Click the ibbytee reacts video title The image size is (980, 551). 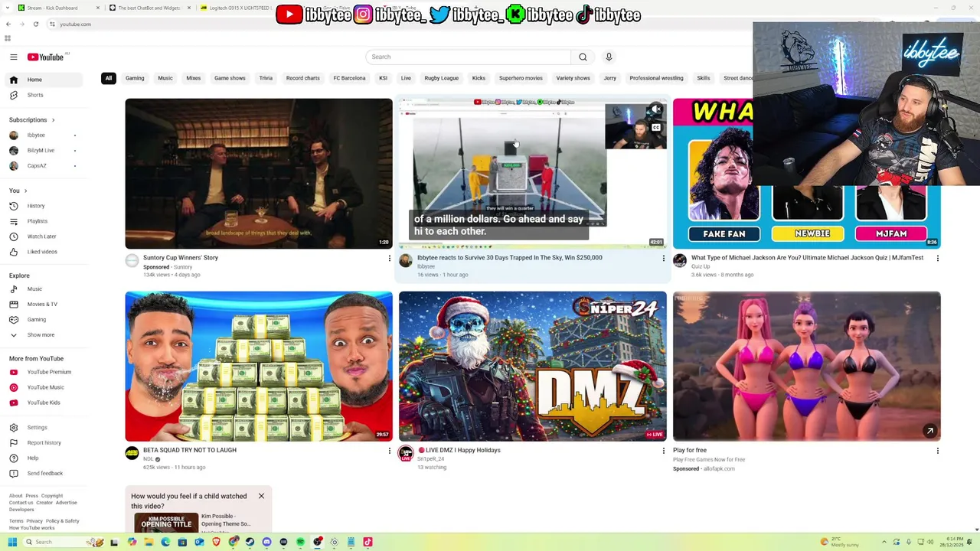tap(510, 258)
